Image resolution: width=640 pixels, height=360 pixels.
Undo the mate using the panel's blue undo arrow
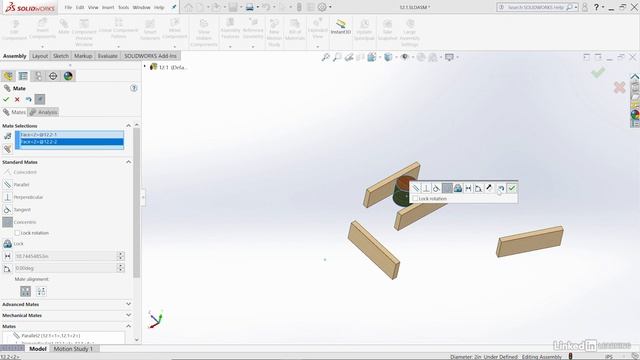29,99
